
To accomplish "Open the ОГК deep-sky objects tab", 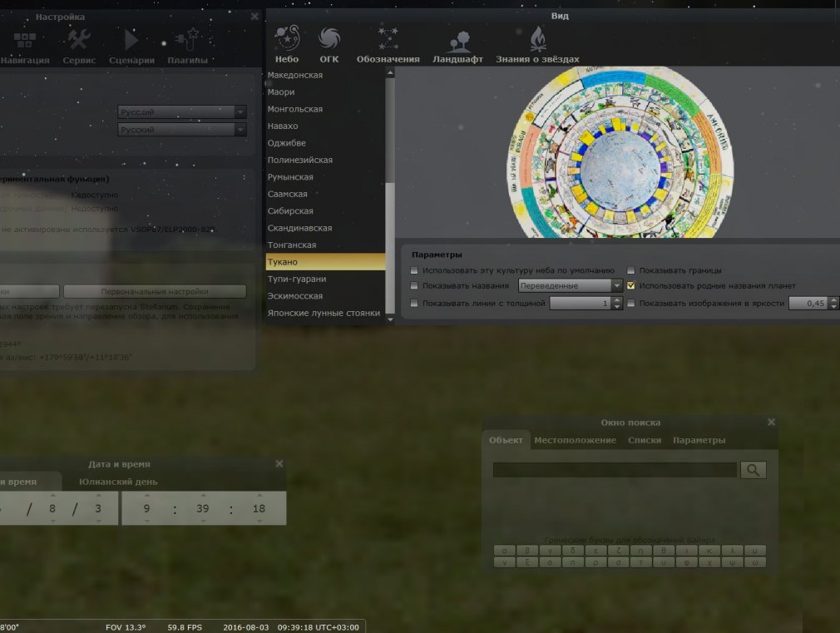I will point(329,44).
